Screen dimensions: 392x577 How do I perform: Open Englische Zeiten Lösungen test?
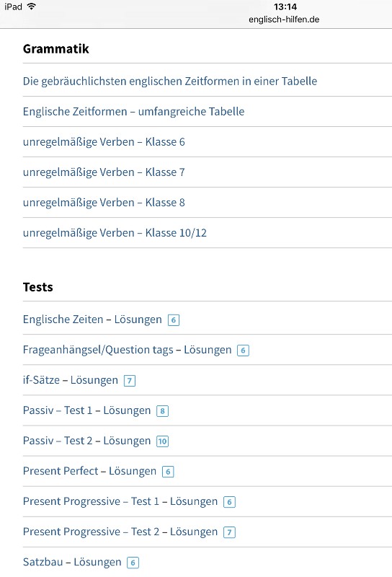92,320
